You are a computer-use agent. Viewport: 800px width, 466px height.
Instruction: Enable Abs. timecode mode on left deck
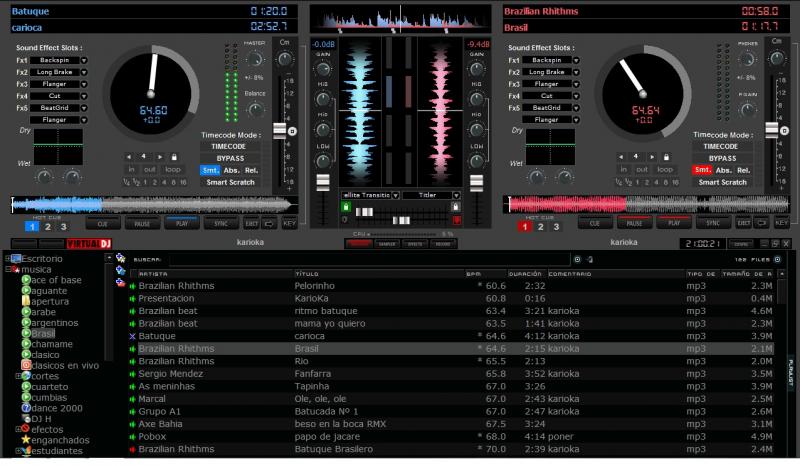click(232, 170)
